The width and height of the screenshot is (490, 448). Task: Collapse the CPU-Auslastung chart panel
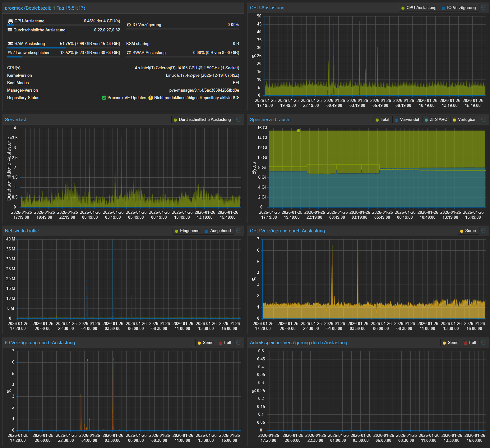(x=484, y=7)
